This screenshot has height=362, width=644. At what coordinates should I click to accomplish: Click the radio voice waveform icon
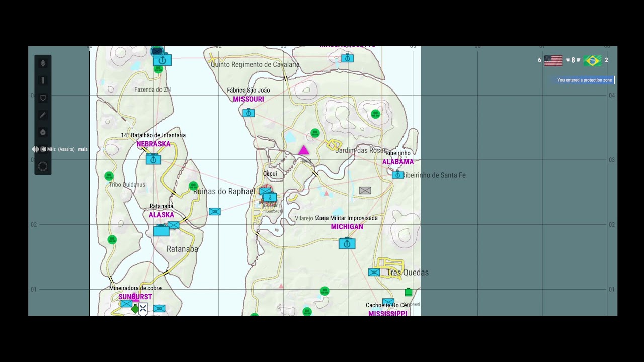click(36, 149)
